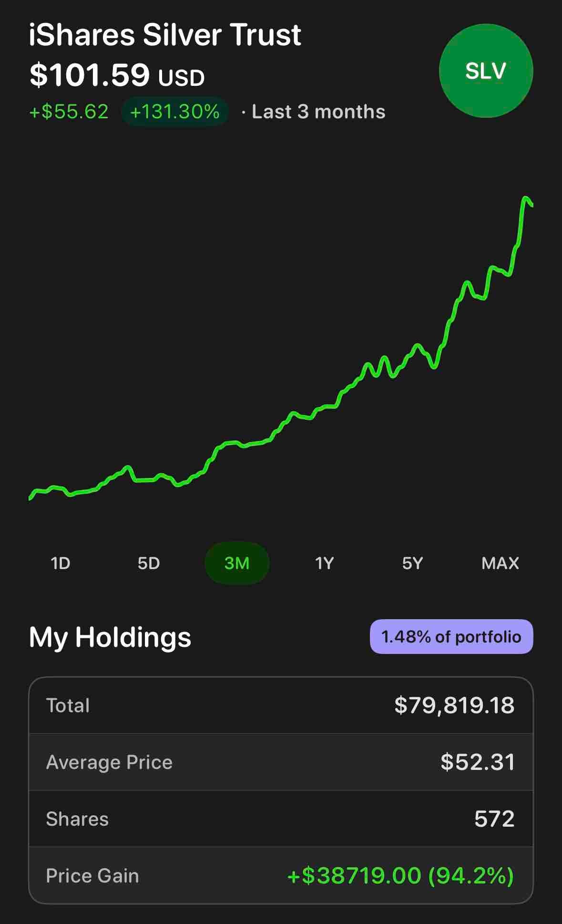Tap the $101.59 USD price
Image resolution: width=562 pixels, height=924 pixels.
(117, 75)
